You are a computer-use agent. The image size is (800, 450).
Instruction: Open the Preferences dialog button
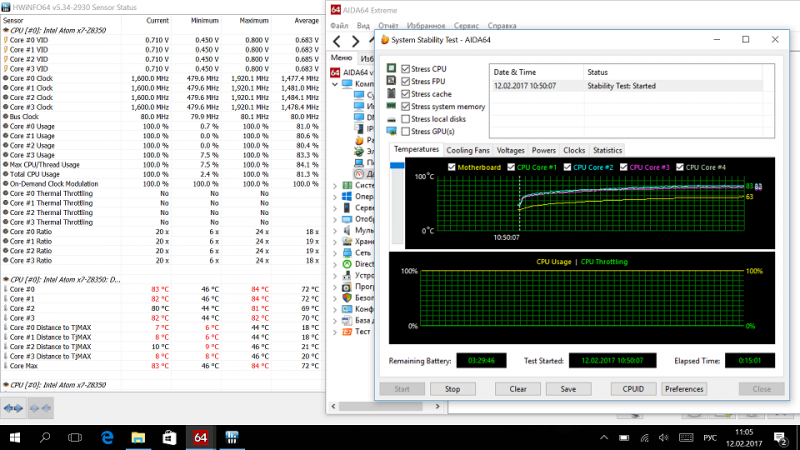[684, 389]
